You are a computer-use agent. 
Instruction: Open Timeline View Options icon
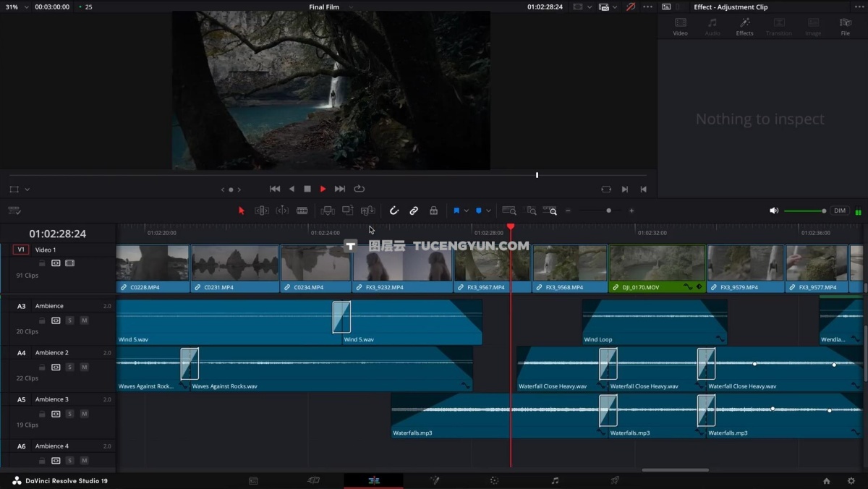coord(14,211)
